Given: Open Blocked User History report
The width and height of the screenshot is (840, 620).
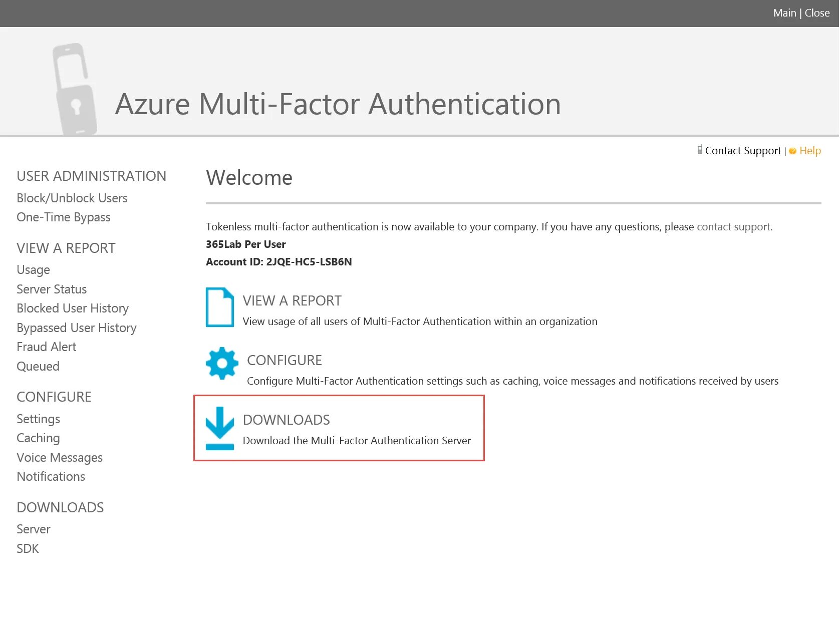Looking at the screenshot, I should pyautogui.click(x=73, y=308).
